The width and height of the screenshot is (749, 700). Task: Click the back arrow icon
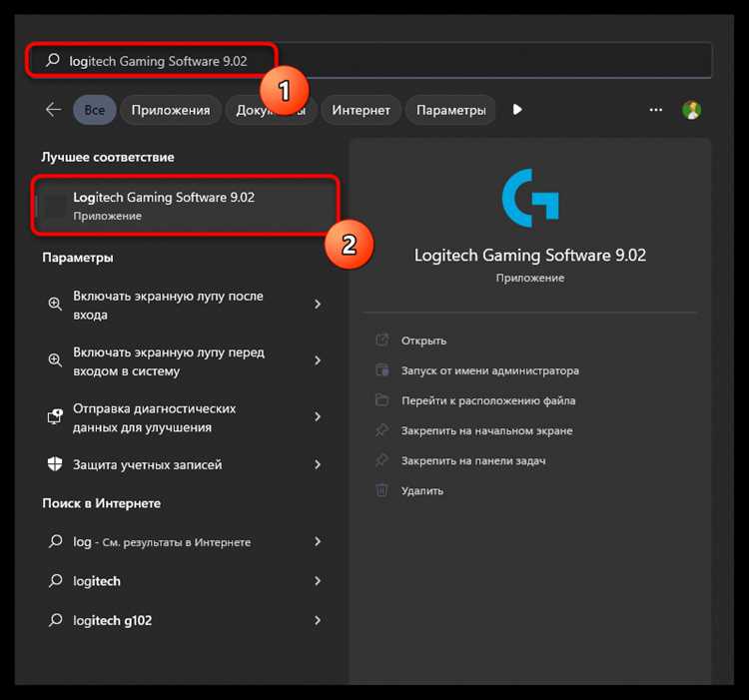[54, 110]
